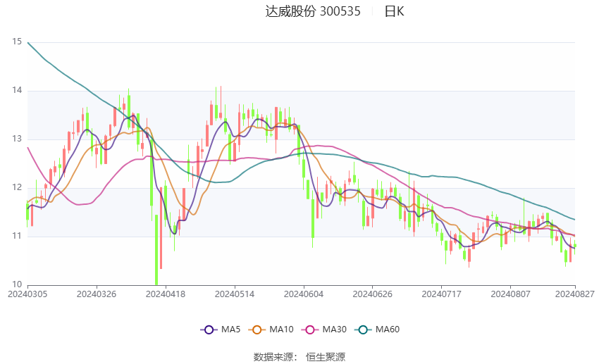Image resolution: width=599 pixels, height=364 pixels.
Task: Click the data source text 数据来源
Action: point(274,357)
